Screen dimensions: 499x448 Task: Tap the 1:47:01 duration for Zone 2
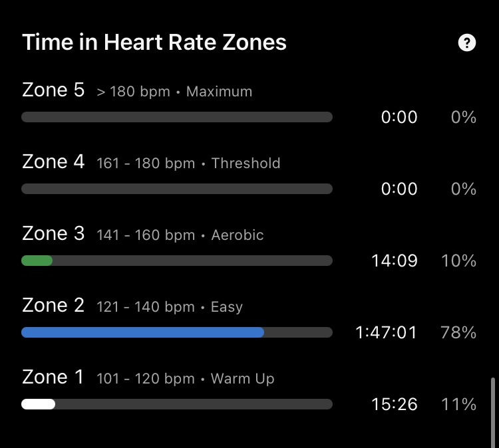386,333
